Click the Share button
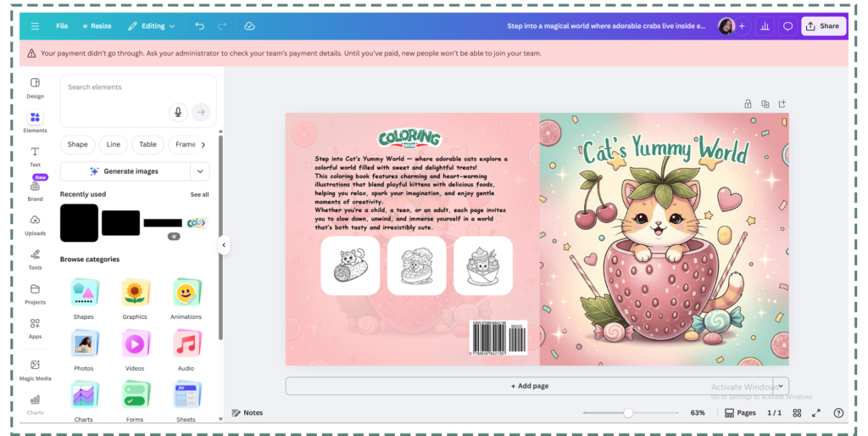Viewport: 868px width, 436px height. coord(822,26)
